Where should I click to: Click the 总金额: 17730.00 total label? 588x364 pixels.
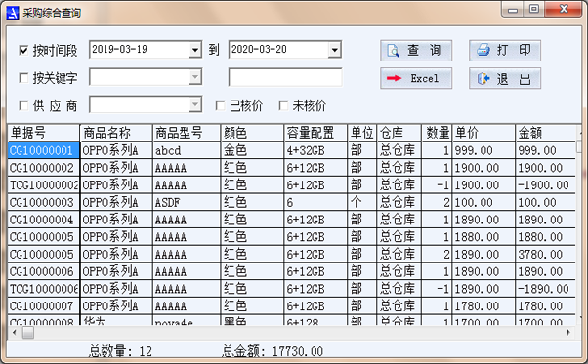[x=273, y=351]
